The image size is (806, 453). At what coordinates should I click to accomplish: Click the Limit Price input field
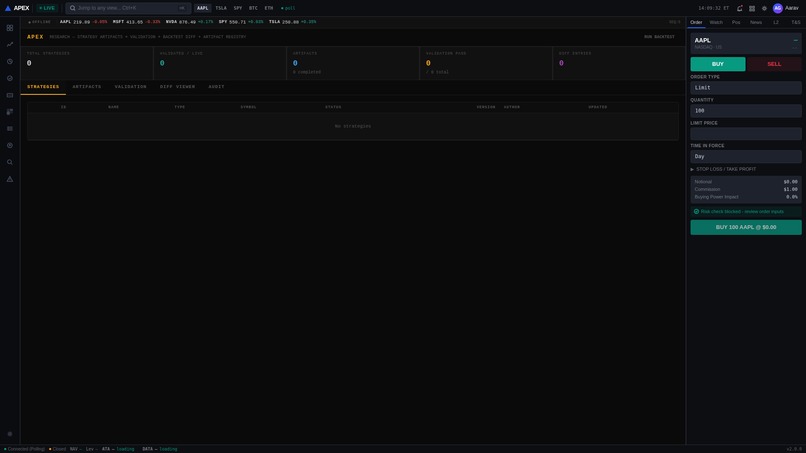click(746, 134)
